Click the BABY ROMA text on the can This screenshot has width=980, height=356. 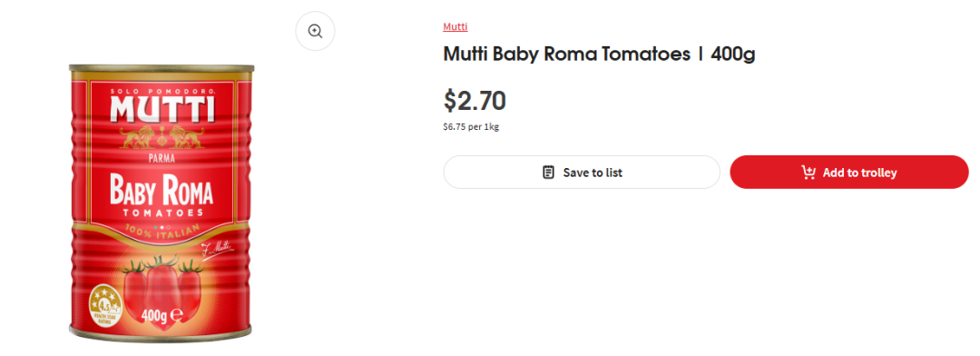point(162,192)
